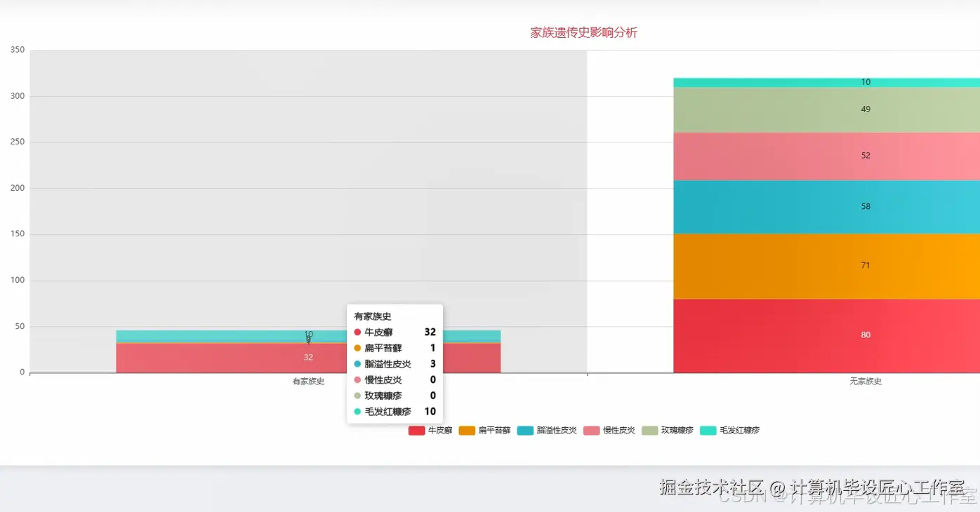The height and width of the screenshot is (512, 980).
Task: Toggle the 慢性皮炎 legend item
Action: pyautogui.click(x=609, y=431)
